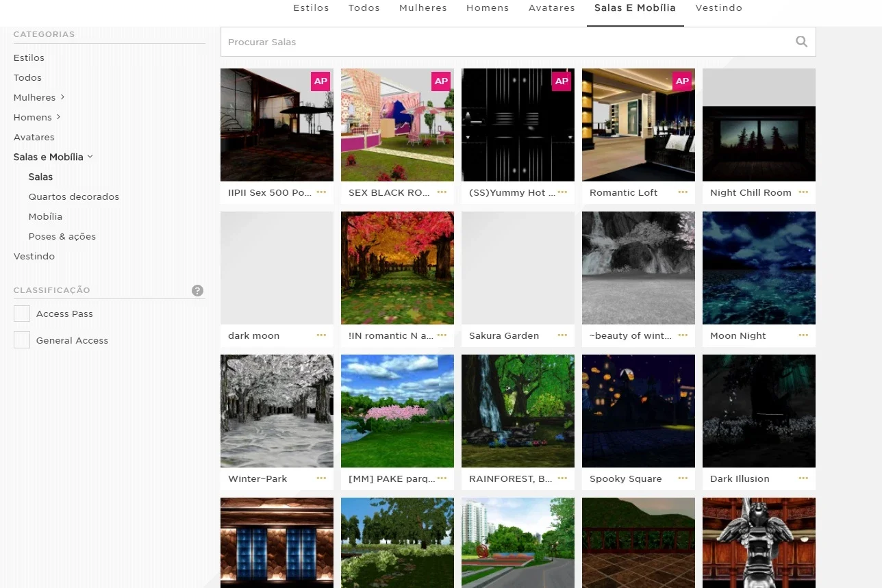The height and width of the screenshot is (588, 882).
Task: Click AP badge on (SS)Yummy Hot room
Action: (x=562, y=81)
